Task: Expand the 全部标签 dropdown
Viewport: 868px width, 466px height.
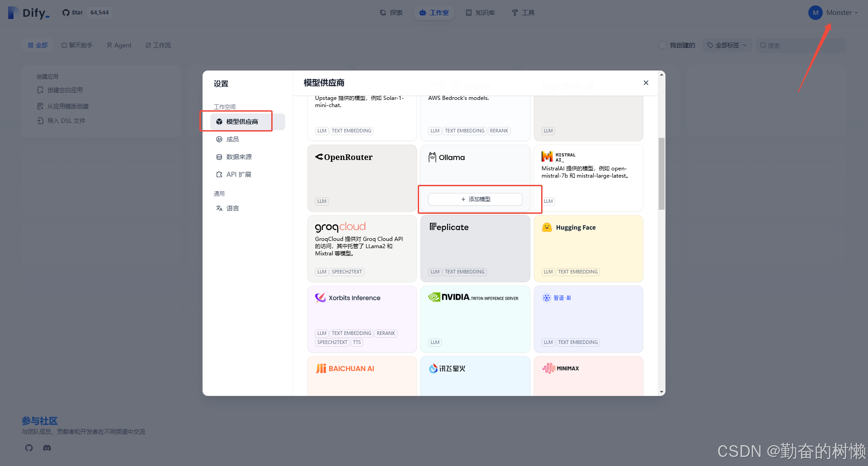Action: [727, 45]
